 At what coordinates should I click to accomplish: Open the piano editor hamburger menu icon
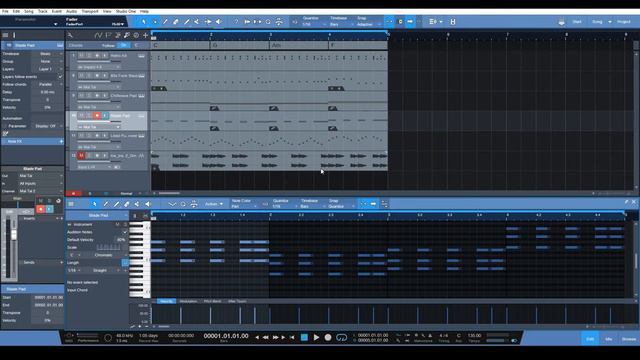(x=71, y=204)
